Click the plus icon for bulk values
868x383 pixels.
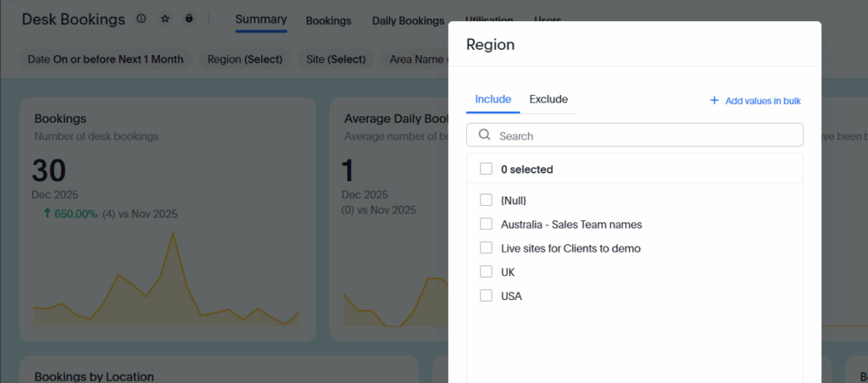point(715,101)
